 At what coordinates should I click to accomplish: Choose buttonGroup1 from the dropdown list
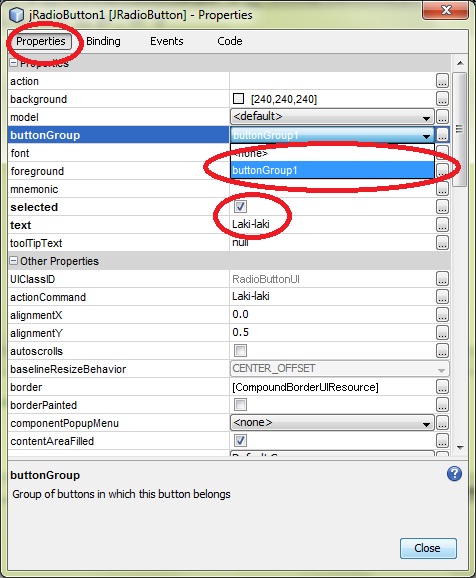[332, 170]
